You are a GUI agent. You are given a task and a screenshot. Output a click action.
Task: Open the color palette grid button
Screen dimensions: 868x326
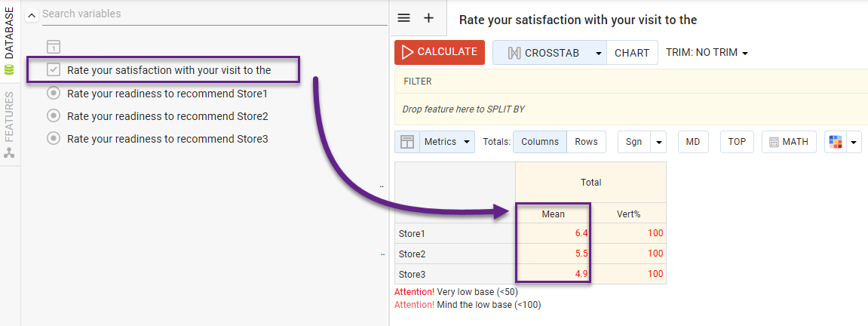pyautogui.click(x=835, y=142)
